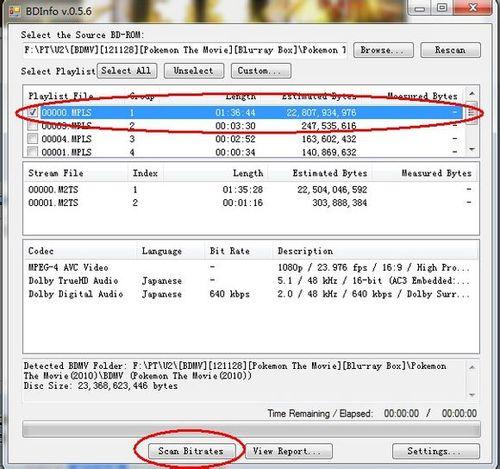
Task: Check the 00004.MPLS playlist checkbox
Action: point(33,139)
